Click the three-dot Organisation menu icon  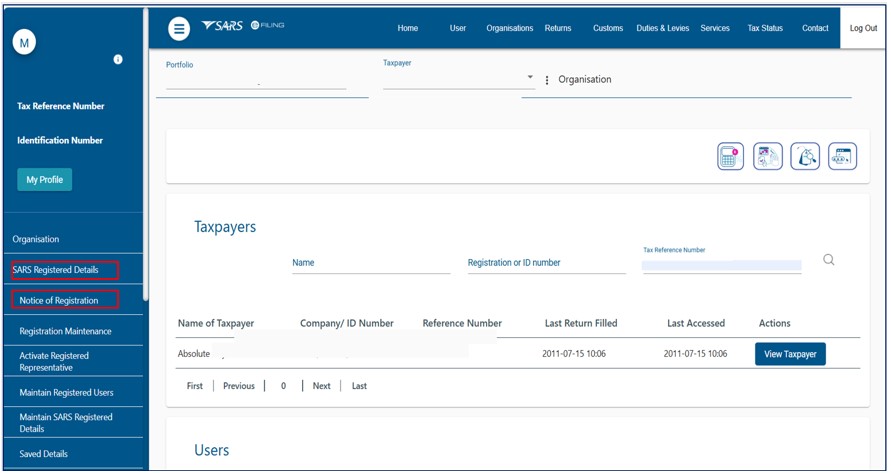point(547,80)
